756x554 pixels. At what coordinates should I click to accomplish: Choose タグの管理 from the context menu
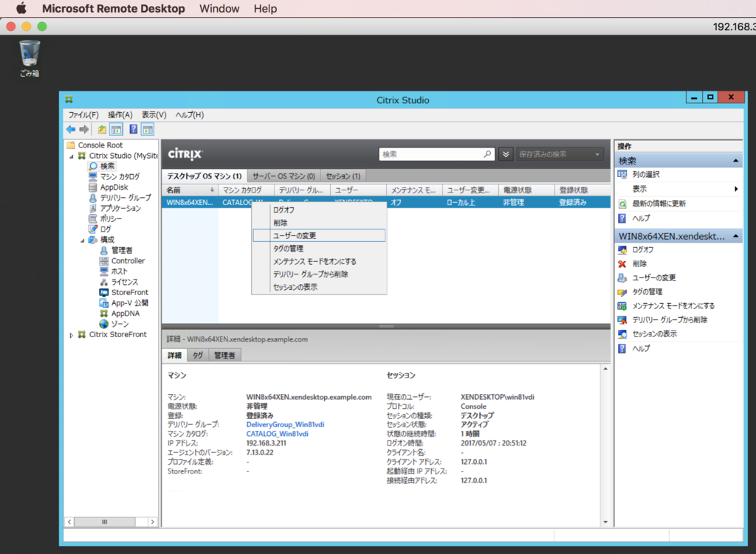(319, 248)
